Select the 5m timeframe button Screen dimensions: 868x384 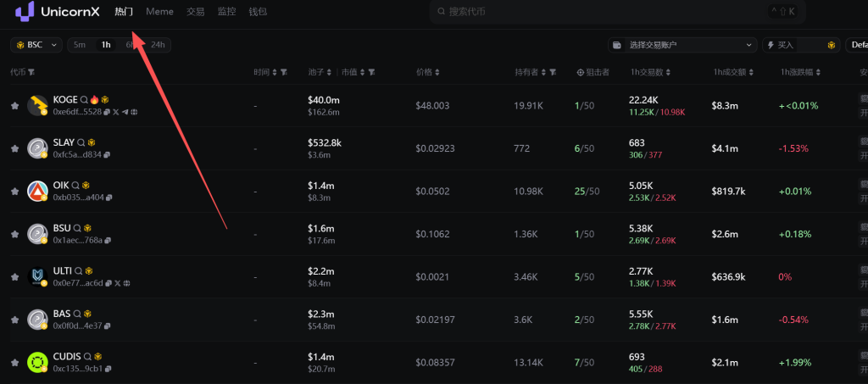click(x=80, y=45)
